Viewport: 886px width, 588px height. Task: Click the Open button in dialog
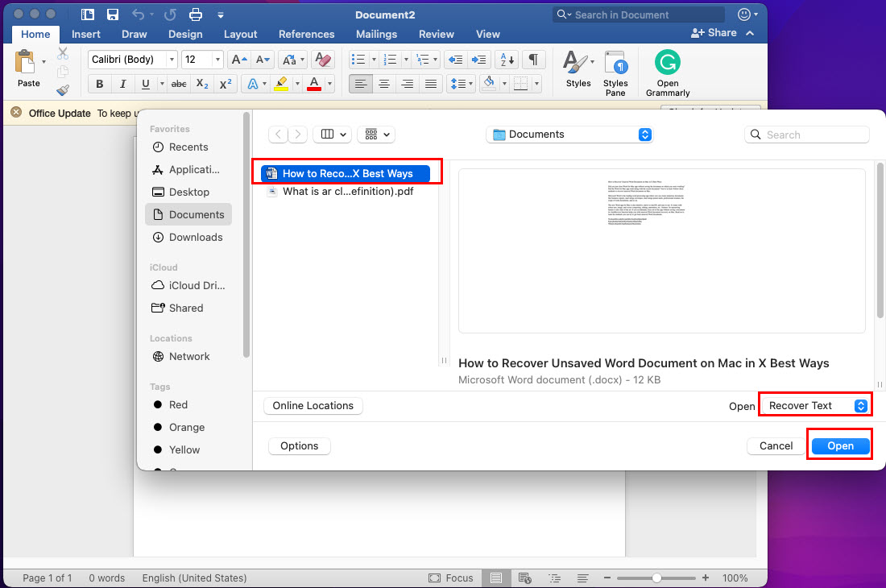click(x=840, y=445)
